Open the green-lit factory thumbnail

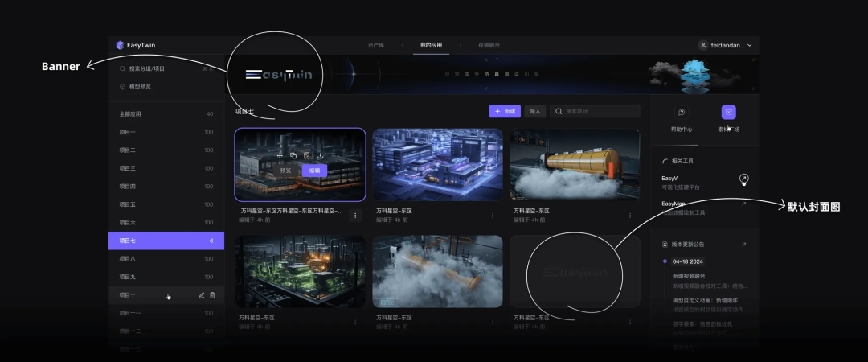tap(300, 272)
